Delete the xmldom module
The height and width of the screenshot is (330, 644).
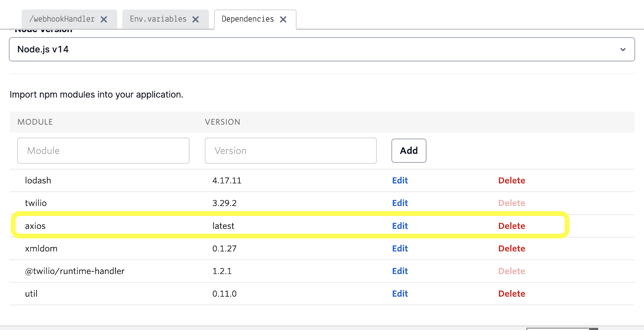coord(512,248)
